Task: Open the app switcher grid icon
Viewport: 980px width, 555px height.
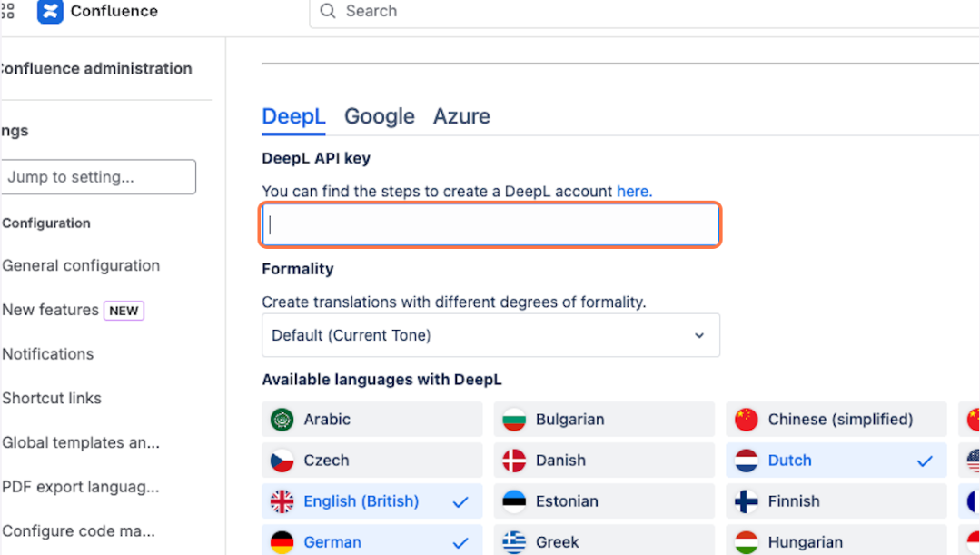Action: click(7, 11)
